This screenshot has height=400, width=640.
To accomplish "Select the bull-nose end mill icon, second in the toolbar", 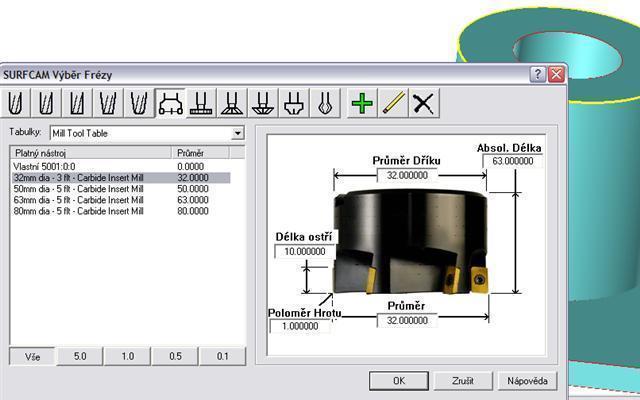I will [46, 103].
